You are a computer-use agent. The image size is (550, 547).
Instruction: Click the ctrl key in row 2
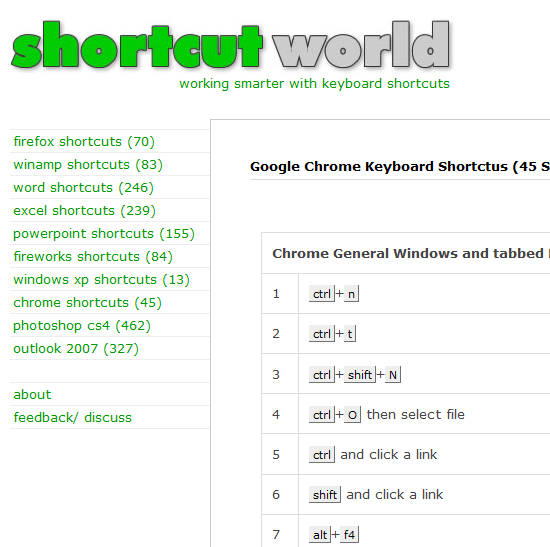tap(322, 334)
